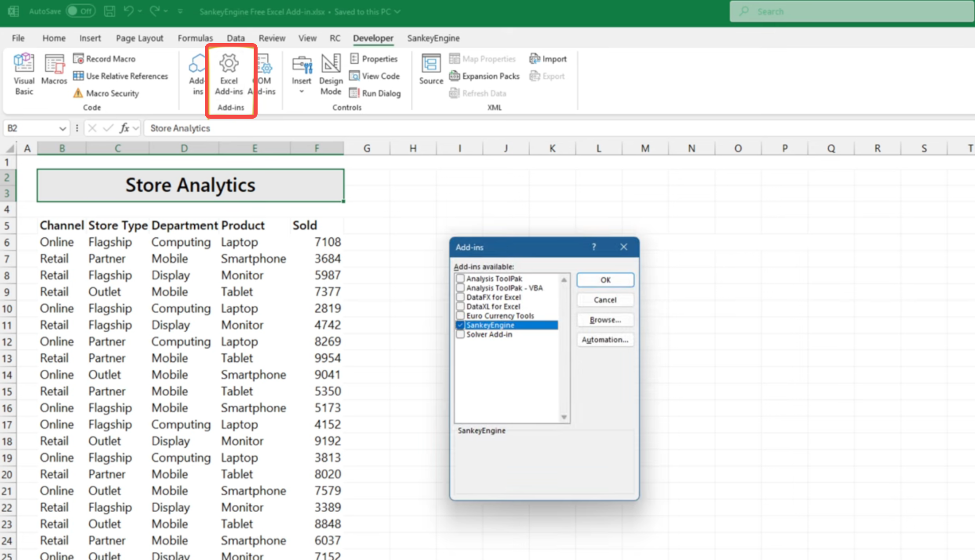
Task: Switch to the Data tab
Action: (x=236, y=38)
